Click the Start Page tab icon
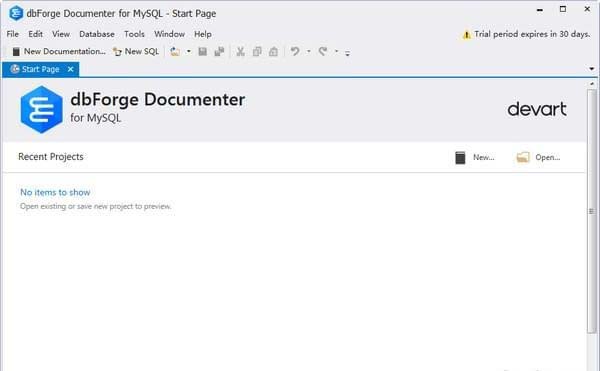This screenshot has height=371, width=600. [15, 69]
